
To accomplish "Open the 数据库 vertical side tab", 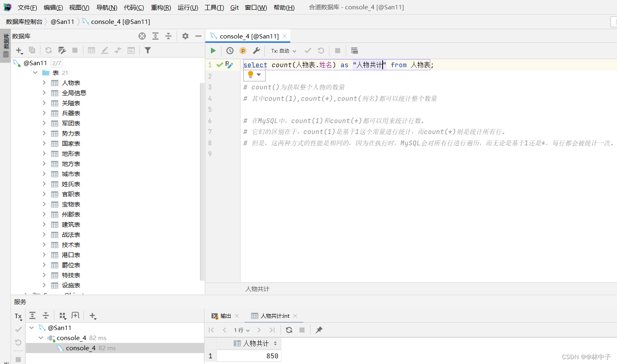I will tap(6, 46).
